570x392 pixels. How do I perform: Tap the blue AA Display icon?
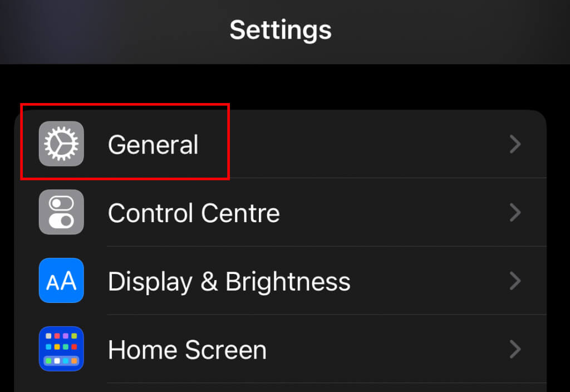pos(61,281)
